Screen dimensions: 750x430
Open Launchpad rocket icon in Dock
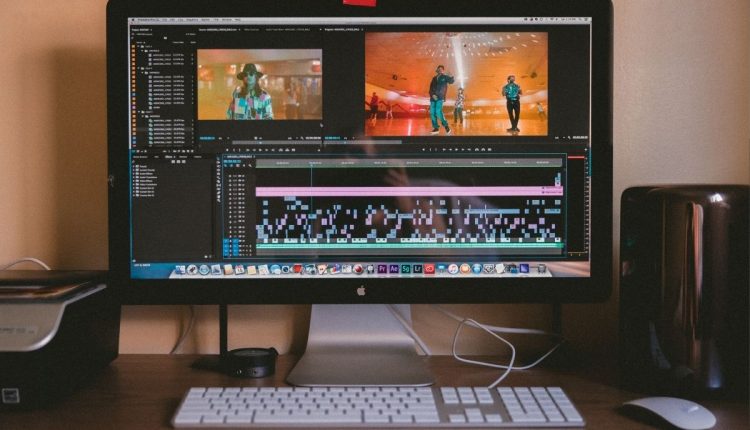click(192, 269)
